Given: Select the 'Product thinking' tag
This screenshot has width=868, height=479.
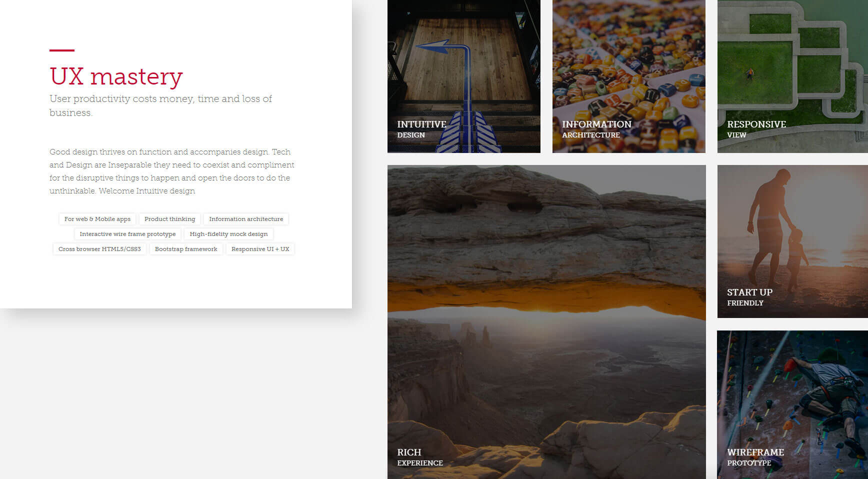Looking at the screenshot, I should tap(169, 219).
